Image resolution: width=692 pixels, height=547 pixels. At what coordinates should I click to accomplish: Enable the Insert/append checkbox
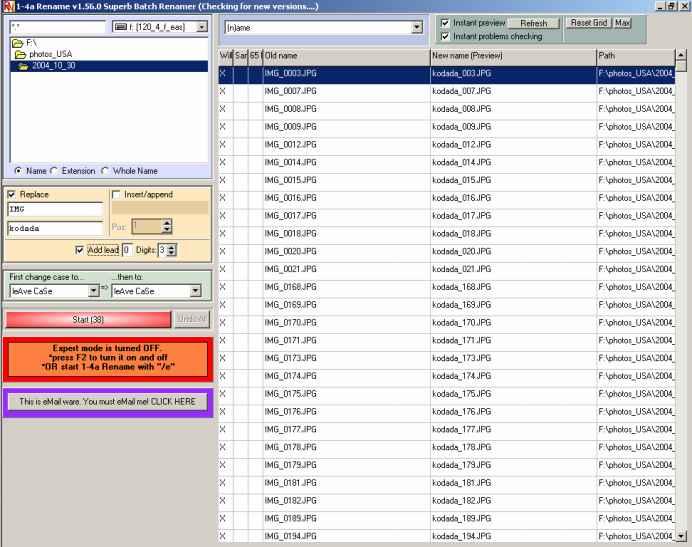pyautogui.click(x=117, y=194)
